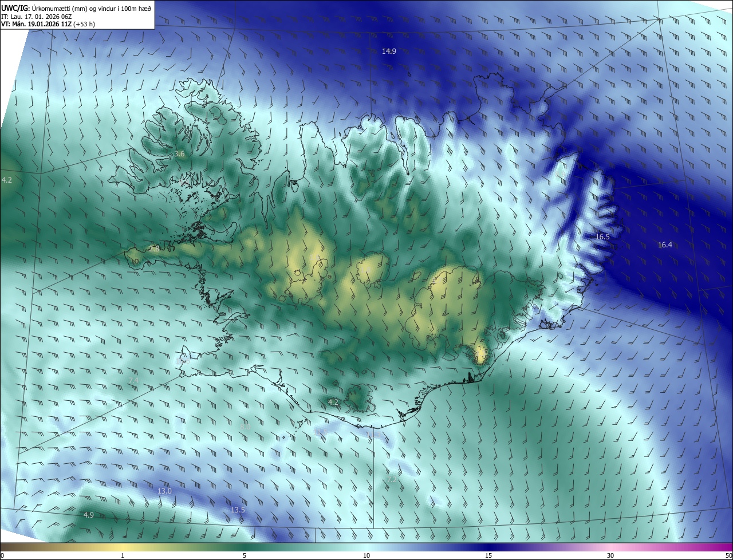
Task: Click the 2.8 value label on the western peninsula
Action: coord(154,249)
